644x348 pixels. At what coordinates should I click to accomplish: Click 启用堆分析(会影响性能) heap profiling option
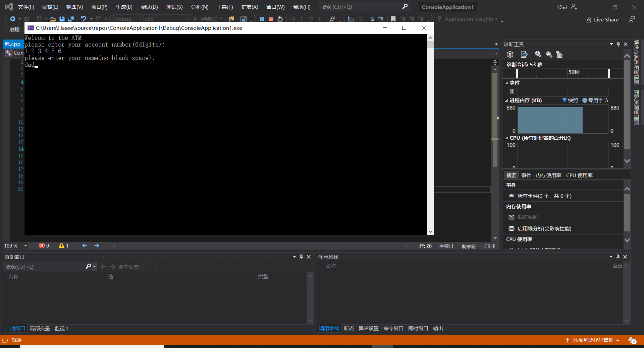pyautogui.click(x=540, y=229)
